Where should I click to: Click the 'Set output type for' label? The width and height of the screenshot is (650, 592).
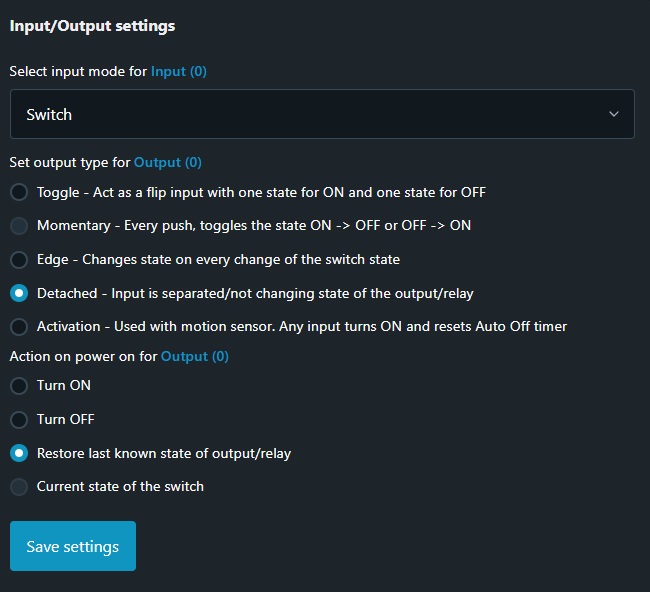click(x=70, y=162)
